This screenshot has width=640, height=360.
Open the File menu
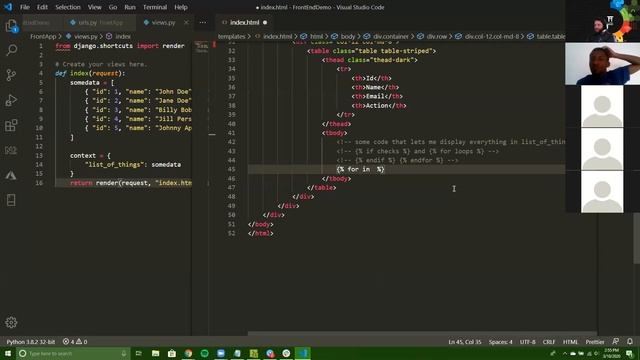point(25,7)
